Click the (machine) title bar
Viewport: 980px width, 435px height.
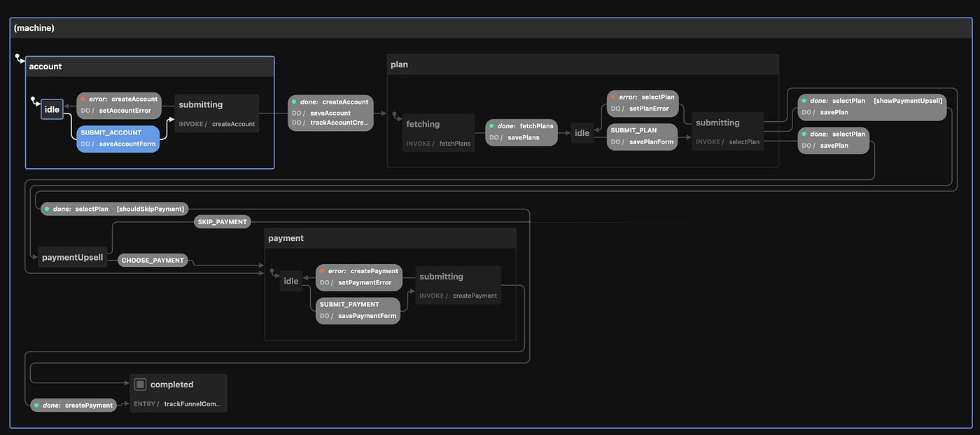coord(34,28)
